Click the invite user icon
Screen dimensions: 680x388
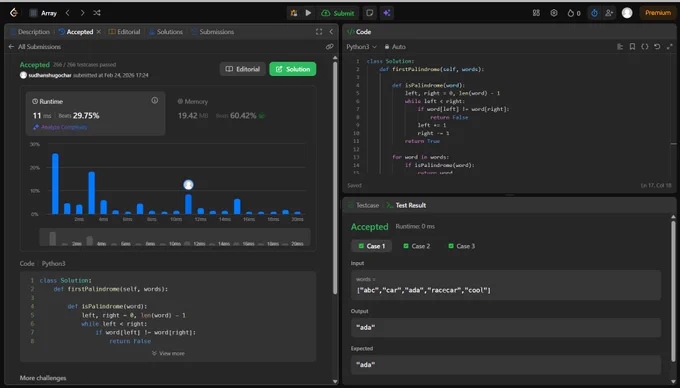click(x=609, y=13)
